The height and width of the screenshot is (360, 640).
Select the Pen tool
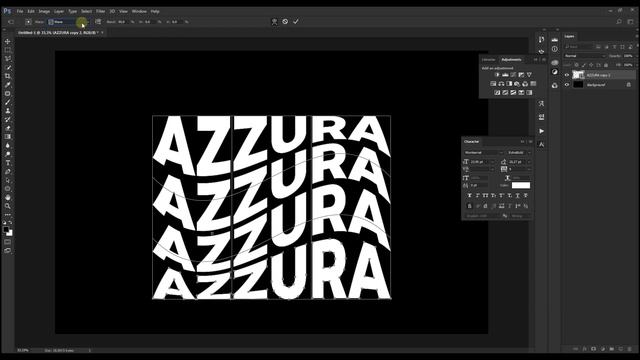(x=7, y=172)
